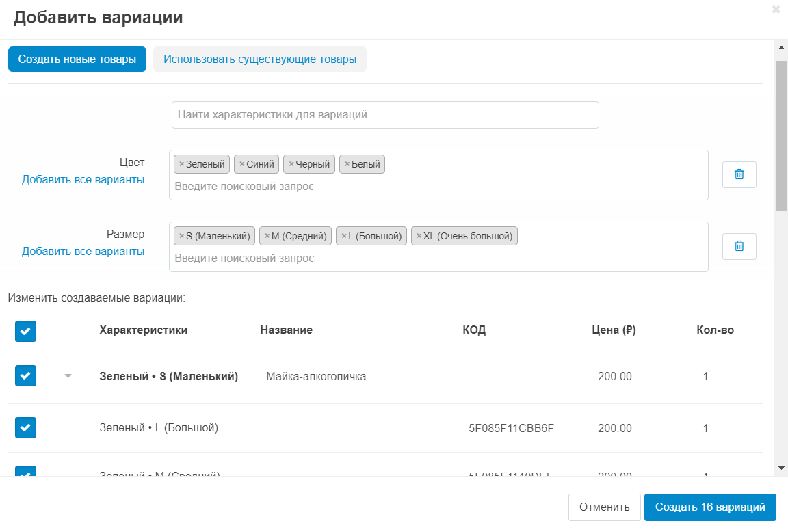Image resolution: width=788 pixels, height=532 pixels.
Task: Remove the S (Маленький) size tag
Action: (181, 236)
